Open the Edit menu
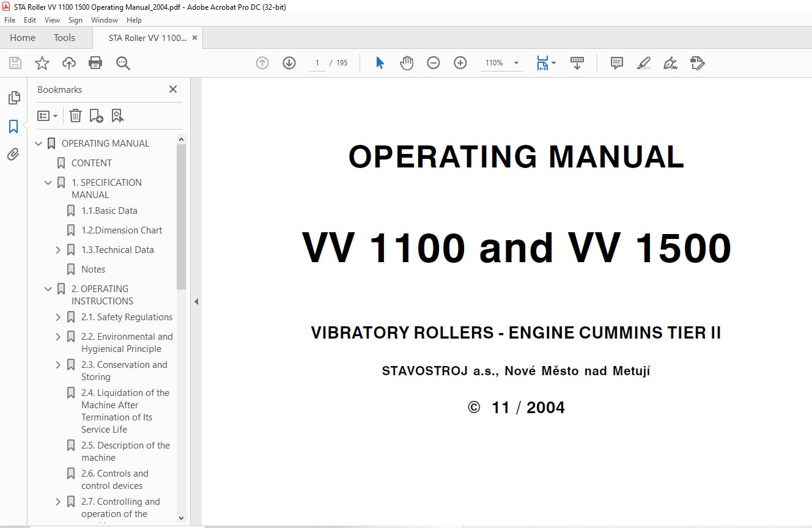 pyautogui.click(x=30, y=20)
